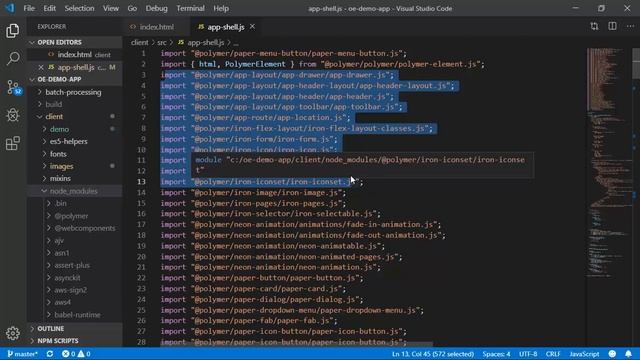The width and height of the screenshot is (640, 360).
Task: Expand the batch-processing folder
Action: pos(73,92)
